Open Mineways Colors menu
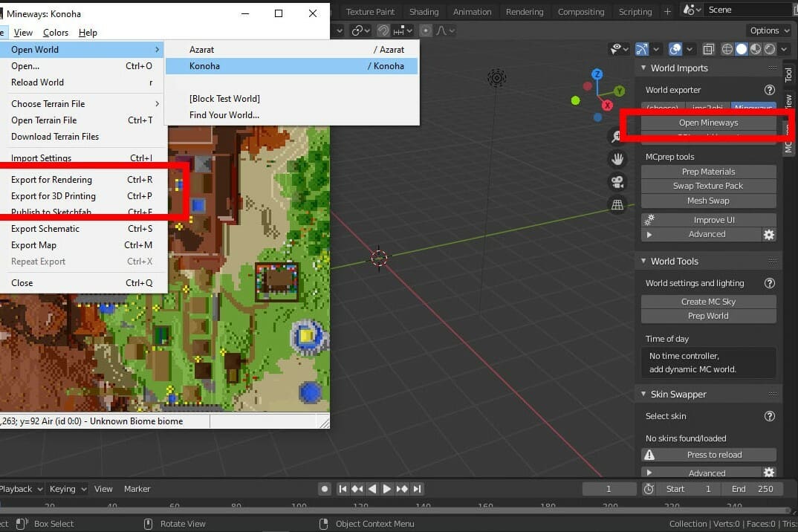The height and width of the screenshot is (532, 798). pos(56,33)
